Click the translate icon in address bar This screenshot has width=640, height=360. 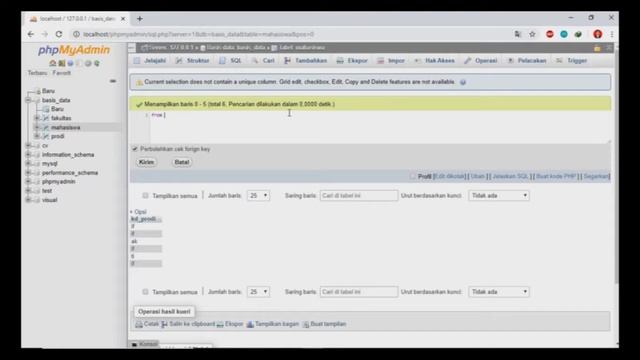[518, 34]
